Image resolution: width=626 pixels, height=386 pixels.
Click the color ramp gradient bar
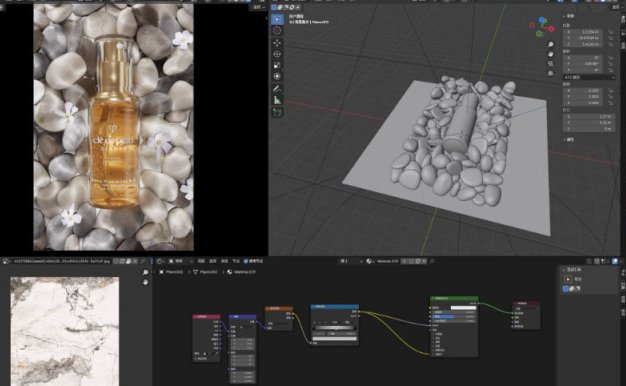pos(335,328)
